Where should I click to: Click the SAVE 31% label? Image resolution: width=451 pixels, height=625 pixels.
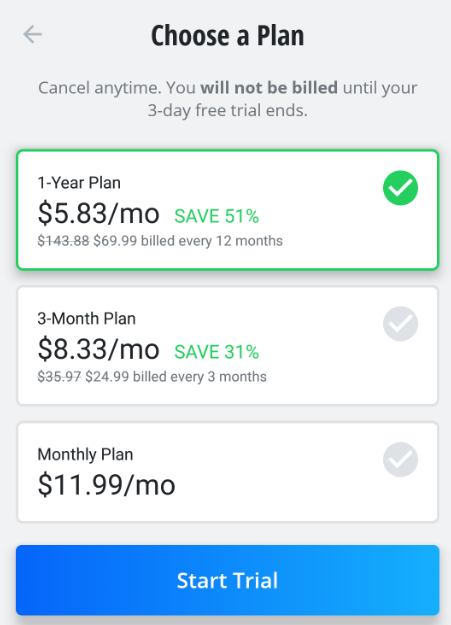[217, 352]
